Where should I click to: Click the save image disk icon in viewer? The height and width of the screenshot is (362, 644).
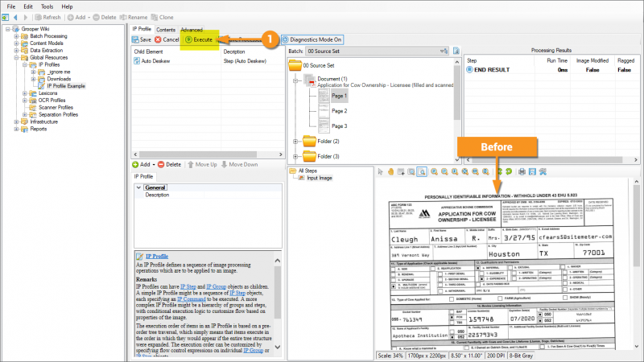(x=532, y=171)
